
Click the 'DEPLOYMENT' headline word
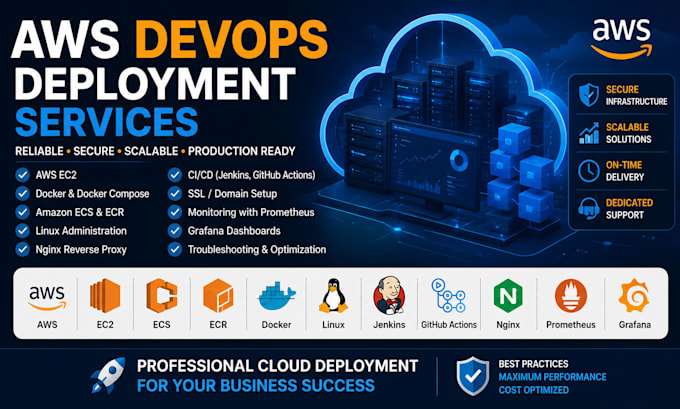[x=156, y=84]
